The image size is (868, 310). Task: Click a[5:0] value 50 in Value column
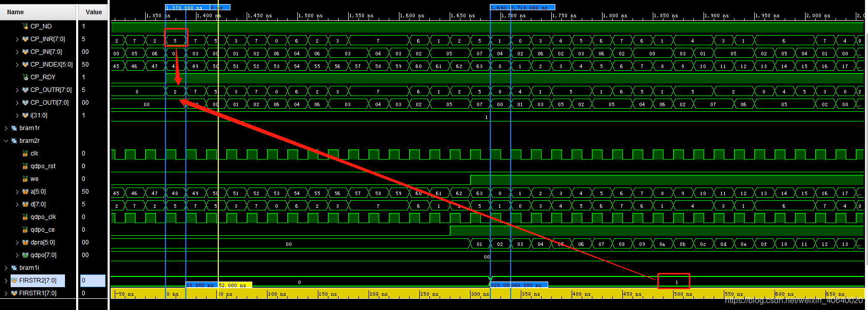85,192
